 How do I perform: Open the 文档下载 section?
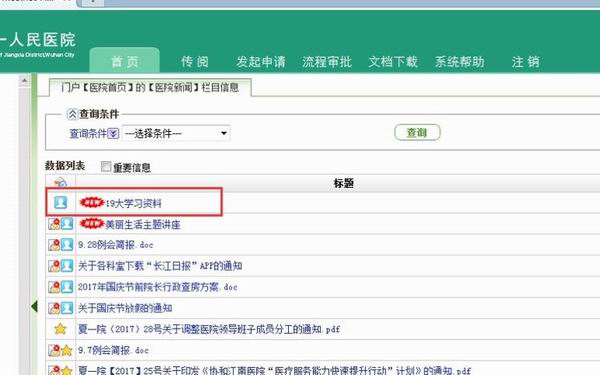point(393,62)
